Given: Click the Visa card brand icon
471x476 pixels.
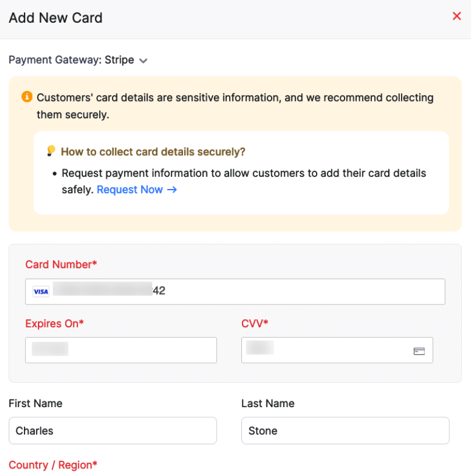Looking at the screenshot, I should (41, 290).
